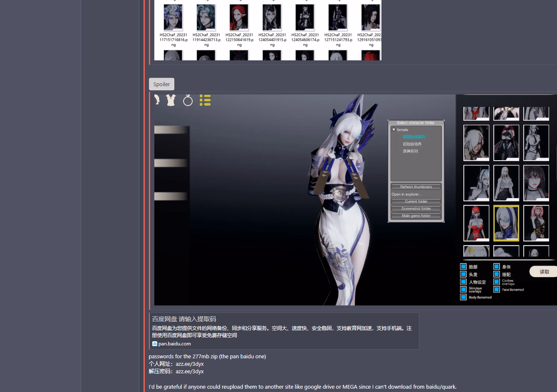The image size is (557, 392).
Task: Select the clothing shirt icon
Action: pyautogui.click(x=171, y=100)
